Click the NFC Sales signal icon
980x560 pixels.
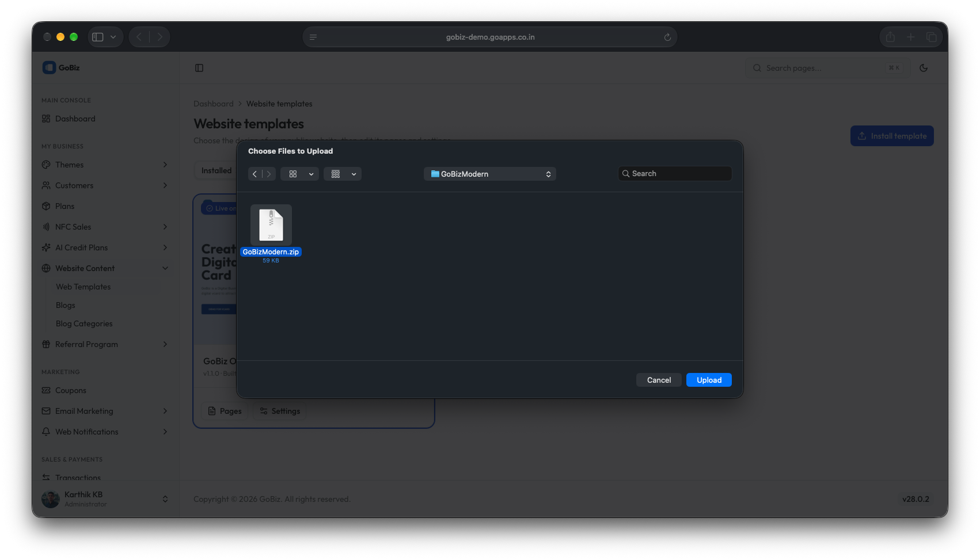coord(46,227)
